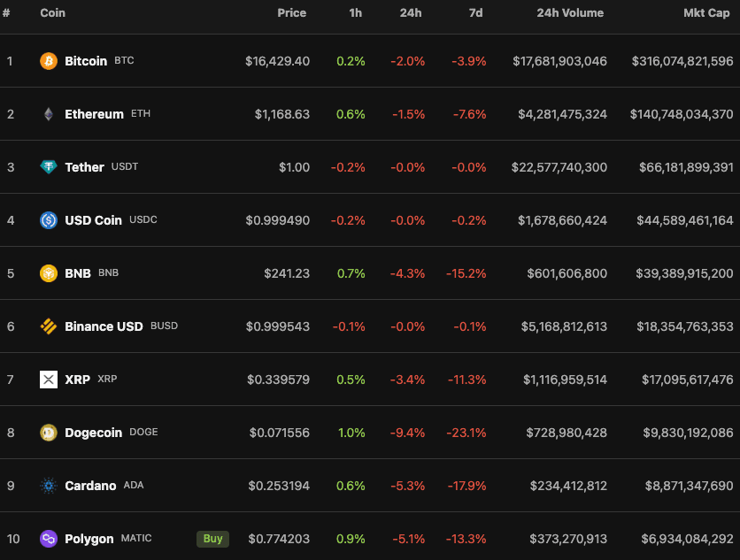This screenshot has height=560, width=740.
Task: Click the Dogecoin logo icon
Action: (49, 433)
